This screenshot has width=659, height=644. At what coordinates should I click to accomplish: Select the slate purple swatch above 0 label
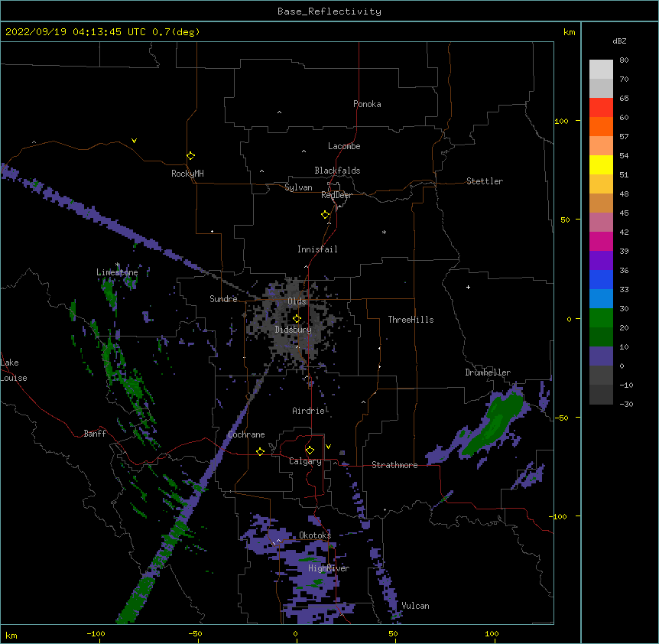pyautogui.click(x=601, y=356)
